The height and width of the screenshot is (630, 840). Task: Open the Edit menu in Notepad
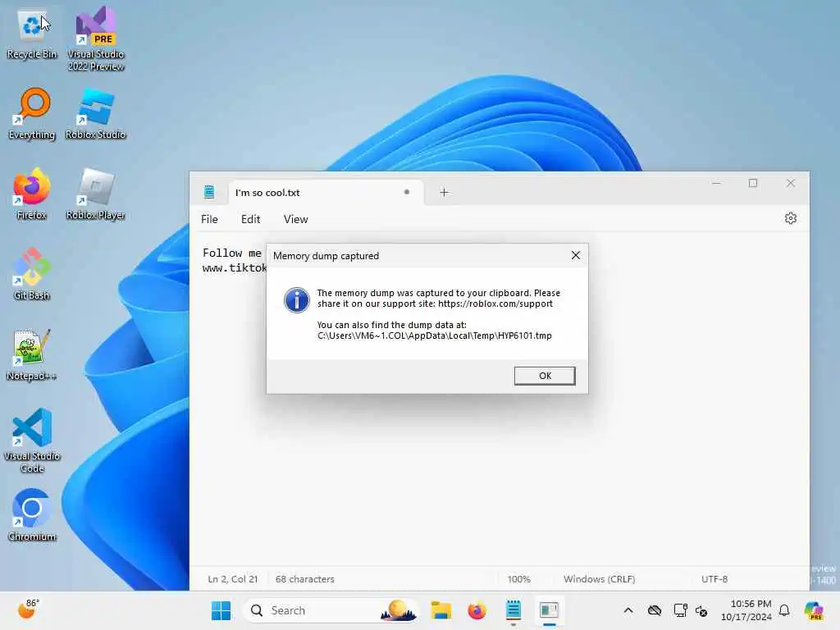click(x=251, y=219)
